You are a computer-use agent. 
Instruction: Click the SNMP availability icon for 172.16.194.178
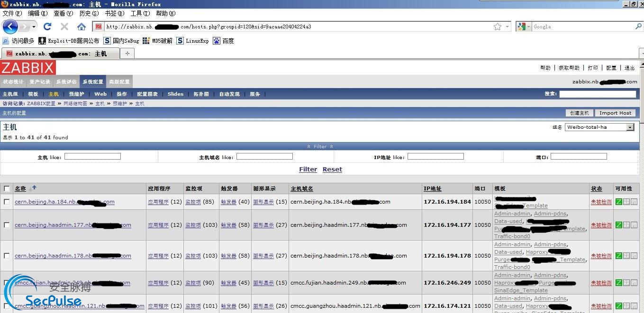[x=626, y=256]
